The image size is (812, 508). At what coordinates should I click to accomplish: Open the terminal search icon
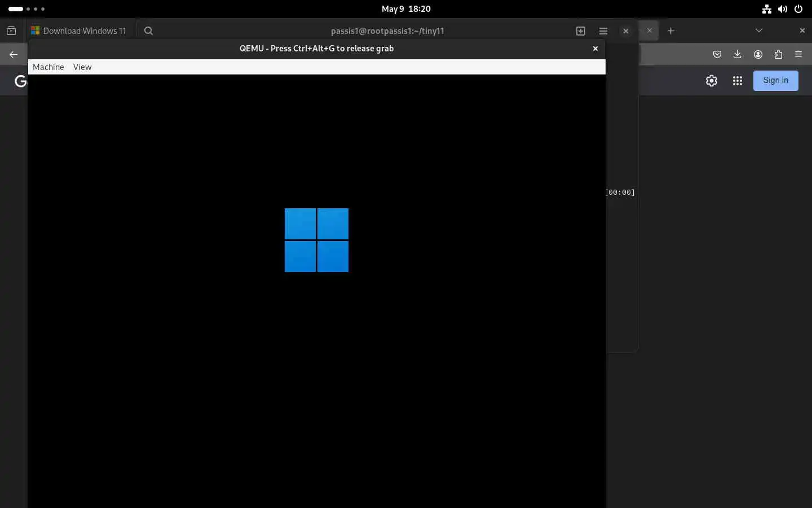point(148,31)
